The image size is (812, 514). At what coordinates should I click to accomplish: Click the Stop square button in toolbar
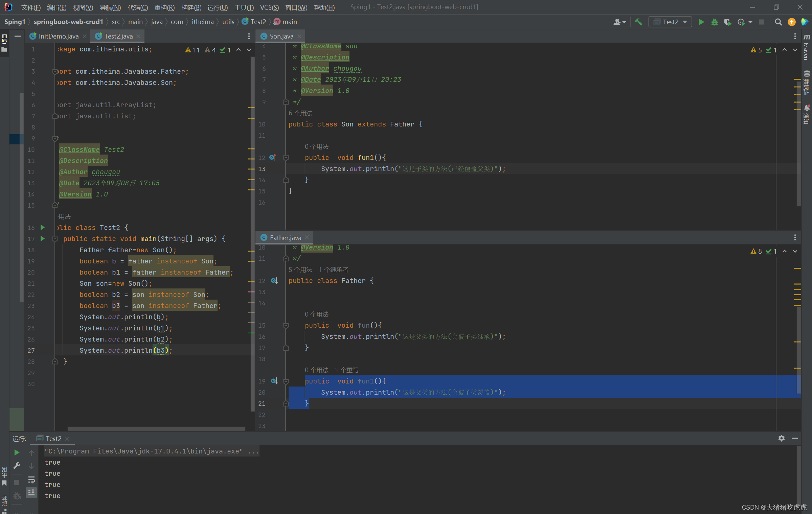[x=762, y=22]
